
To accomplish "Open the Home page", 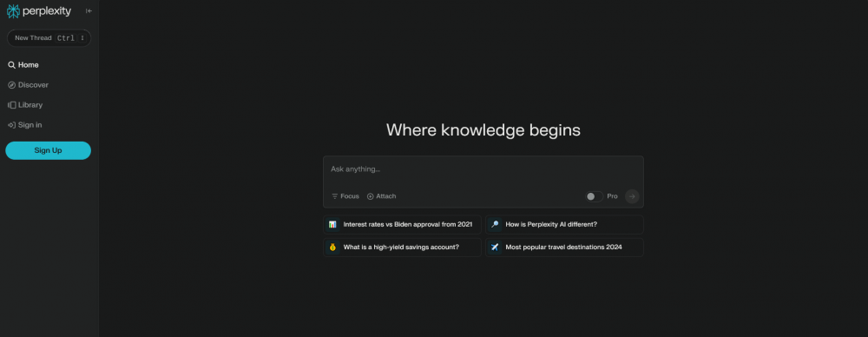I will pos(23,65).
